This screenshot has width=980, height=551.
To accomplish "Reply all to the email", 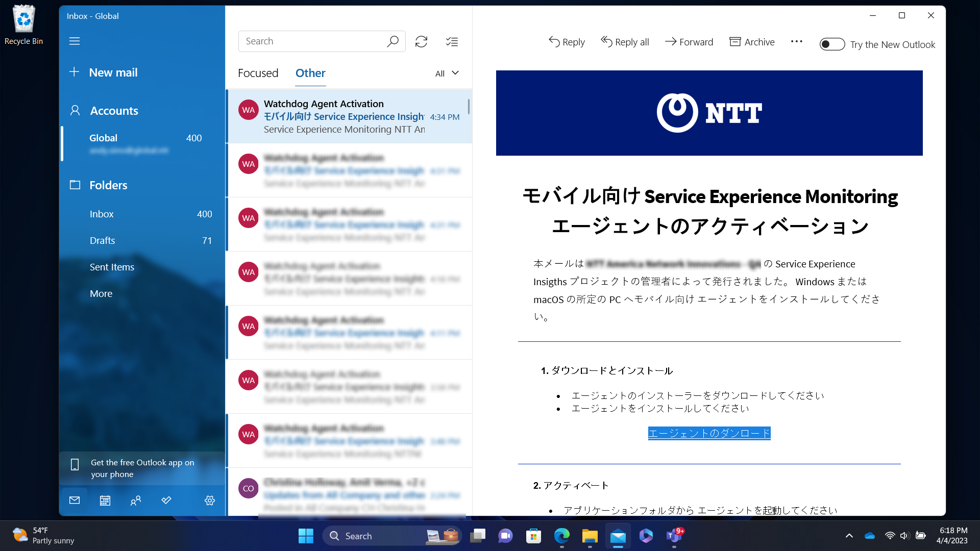I will pos(625,42).
